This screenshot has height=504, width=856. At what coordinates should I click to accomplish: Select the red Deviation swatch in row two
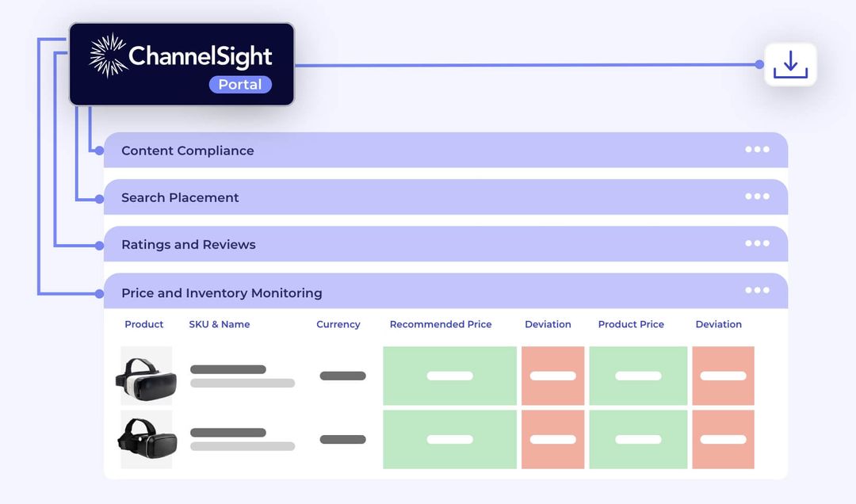click(x=723, y=439)
